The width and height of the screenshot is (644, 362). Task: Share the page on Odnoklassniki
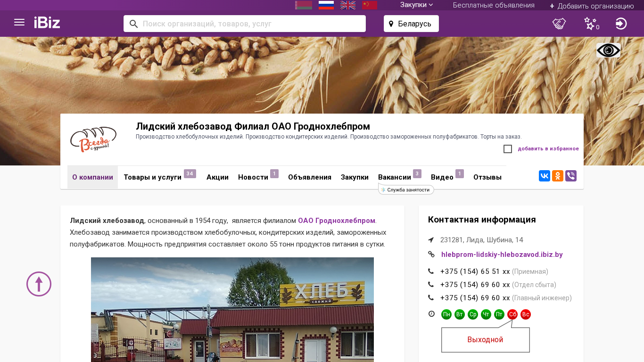coord(558,176)
